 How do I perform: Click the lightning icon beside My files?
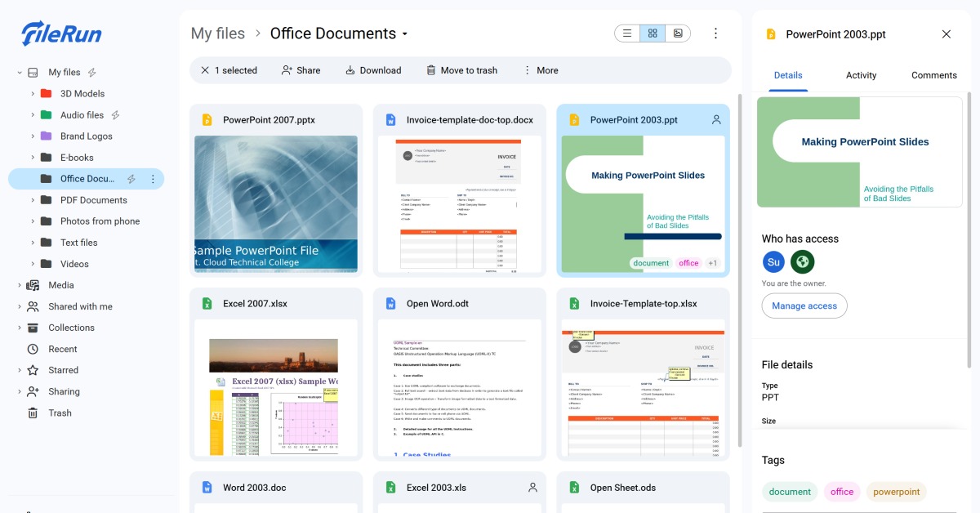coord(92,72)
